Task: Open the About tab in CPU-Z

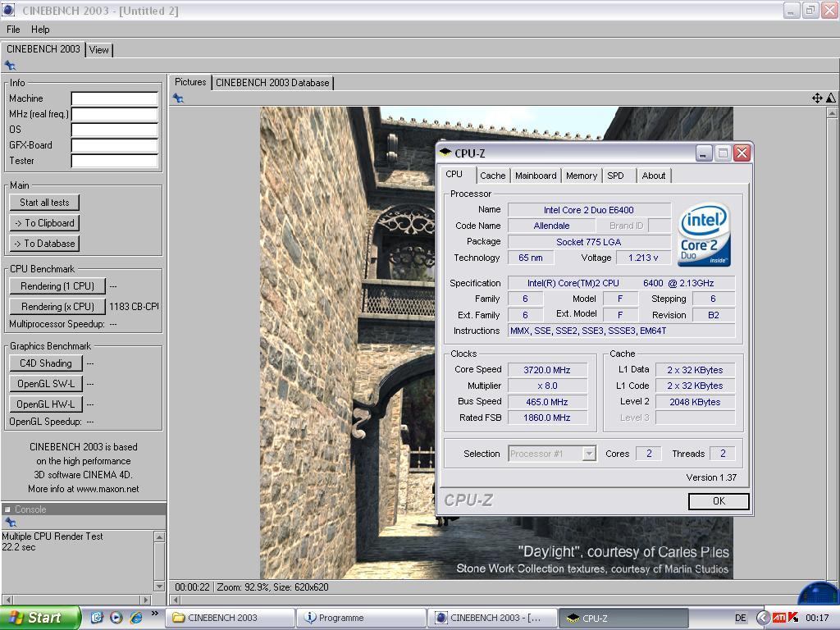Action: pyautogui.click(x=654, y=176)
